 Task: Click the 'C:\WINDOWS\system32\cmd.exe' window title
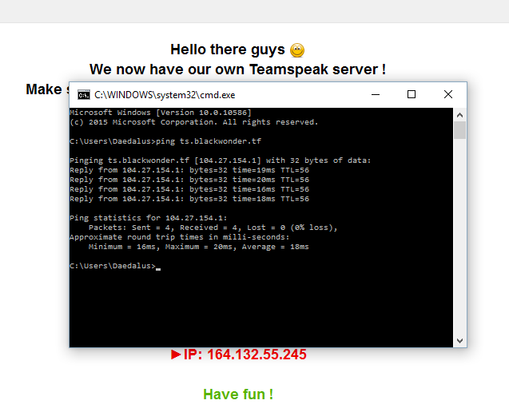[x=165, y=95]
